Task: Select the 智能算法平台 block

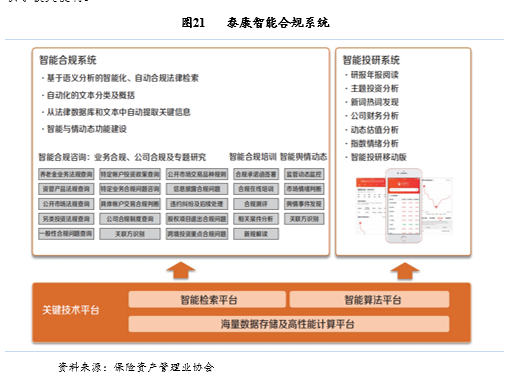Action: (369, 299)
